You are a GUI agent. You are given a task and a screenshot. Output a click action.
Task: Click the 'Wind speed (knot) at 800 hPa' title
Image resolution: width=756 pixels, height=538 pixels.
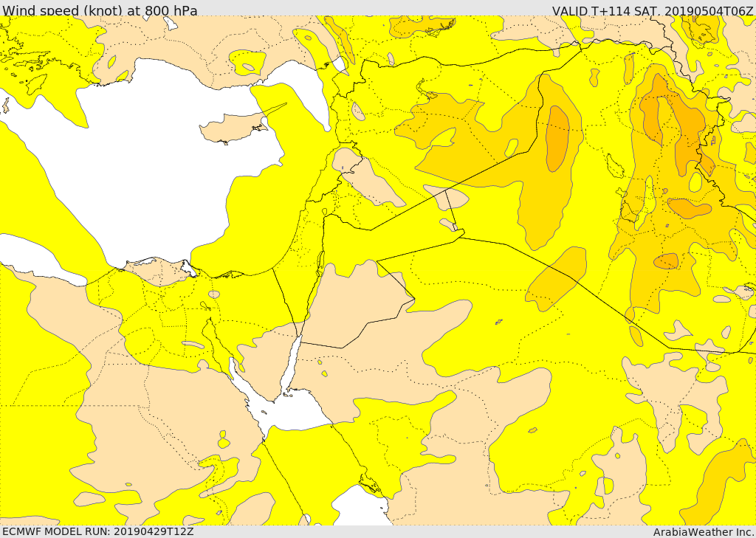tap(100, 10)
